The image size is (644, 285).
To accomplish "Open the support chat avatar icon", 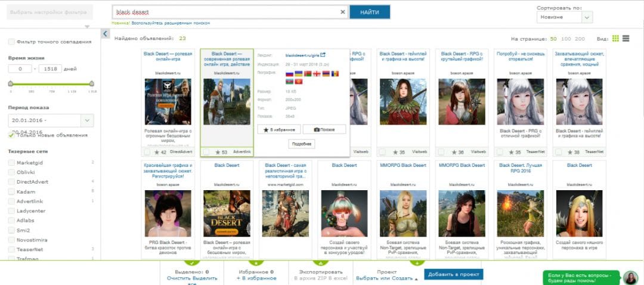I will pyautogui.click(x=630, y=278).
